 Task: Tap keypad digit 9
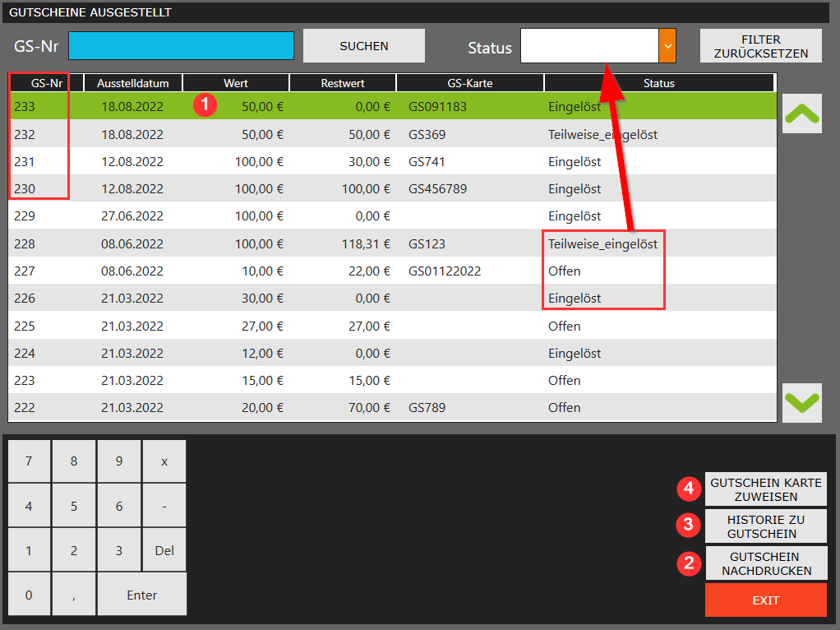click(x=119, y=461)
